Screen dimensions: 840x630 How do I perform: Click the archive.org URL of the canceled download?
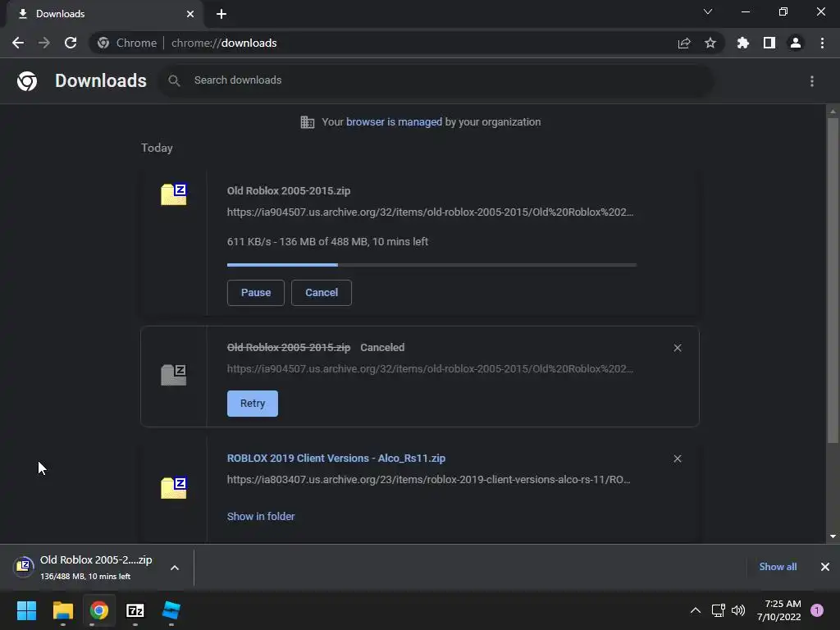(430, 369)
